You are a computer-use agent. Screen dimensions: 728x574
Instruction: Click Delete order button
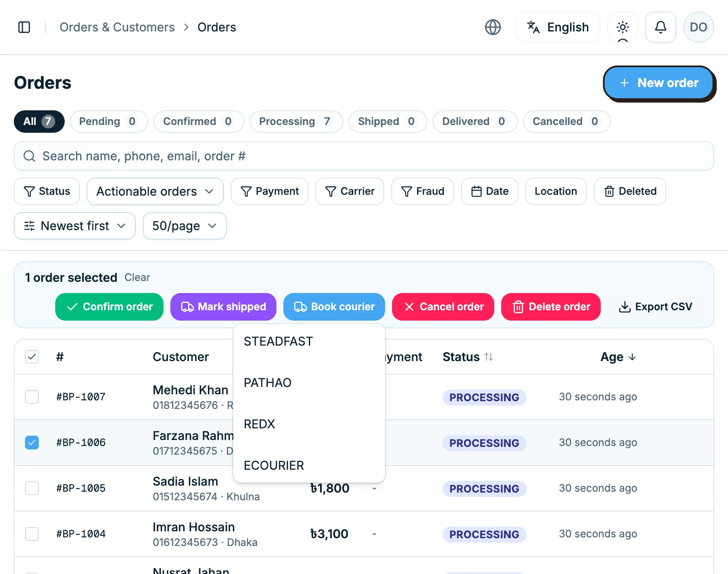click(551, 307)
